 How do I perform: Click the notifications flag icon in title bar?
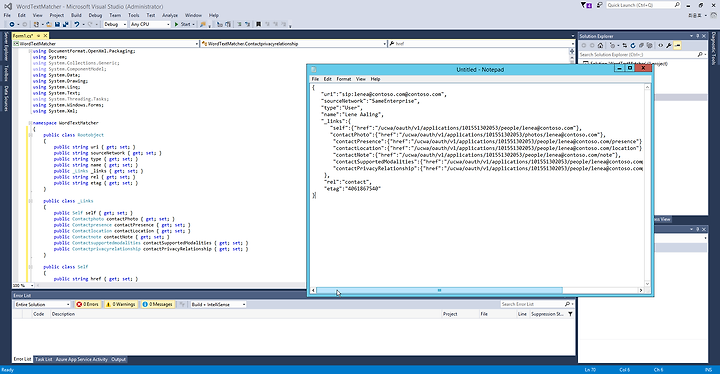pyautogui.click(x=585, y=5)
